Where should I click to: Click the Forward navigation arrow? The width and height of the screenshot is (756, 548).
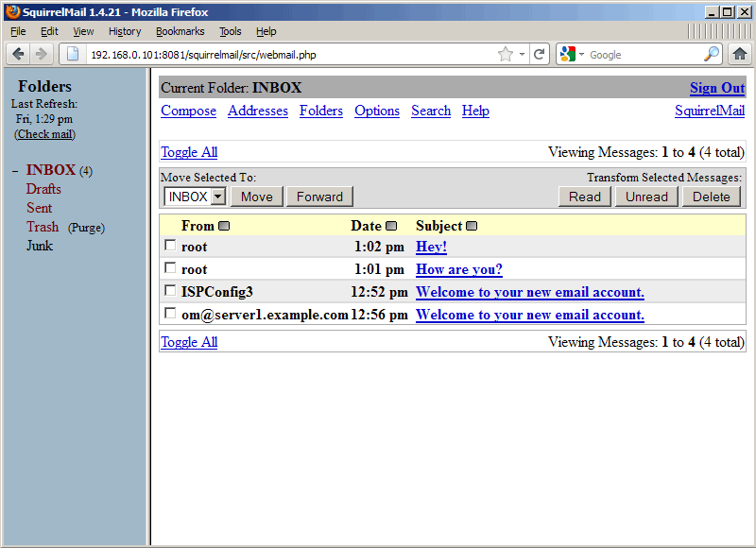[x=41, y=54]
